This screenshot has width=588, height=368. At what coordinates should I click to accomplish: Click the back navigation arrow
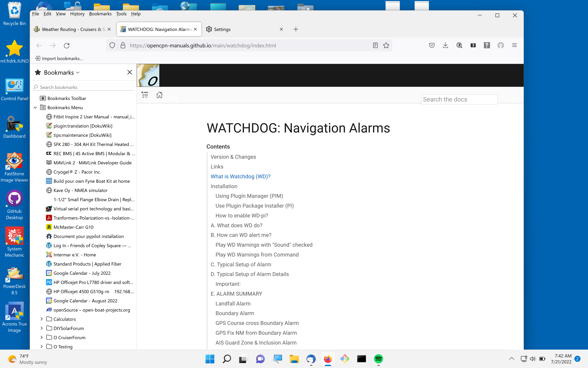pos(39,46)
